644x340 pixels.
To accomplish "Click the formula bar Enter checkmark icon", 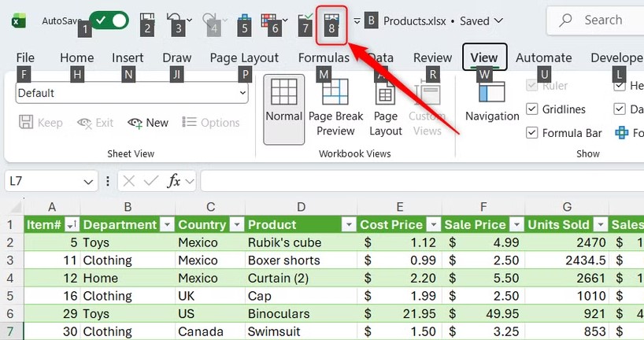I will tap(150, 181).
